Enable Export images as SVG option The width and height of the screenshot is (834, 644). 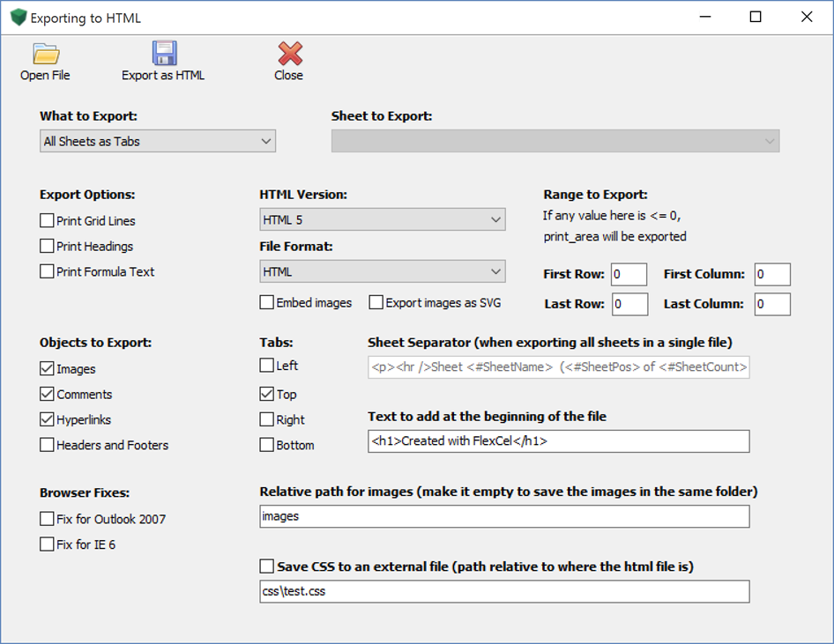click(x=376, y=303)
